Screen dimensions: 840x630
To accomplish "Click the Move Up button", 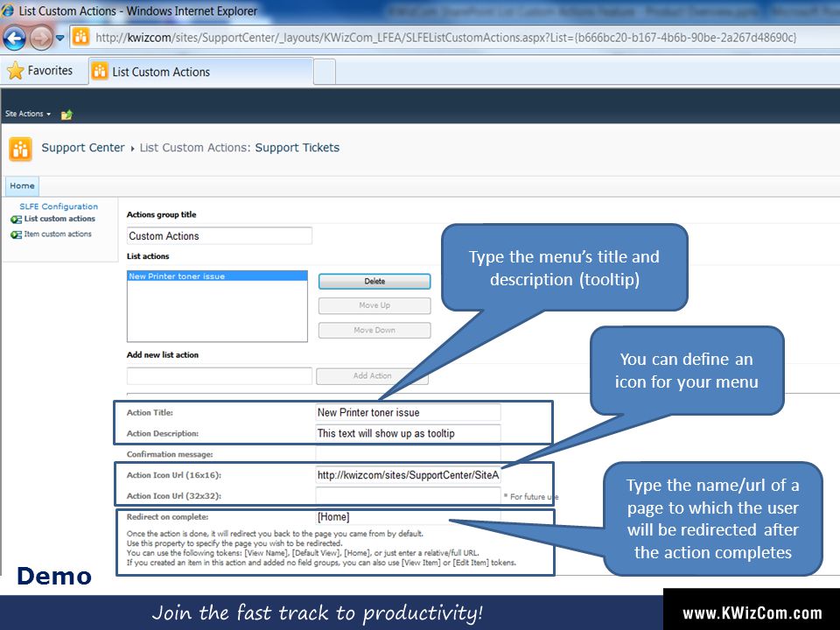I will (374, 305).
